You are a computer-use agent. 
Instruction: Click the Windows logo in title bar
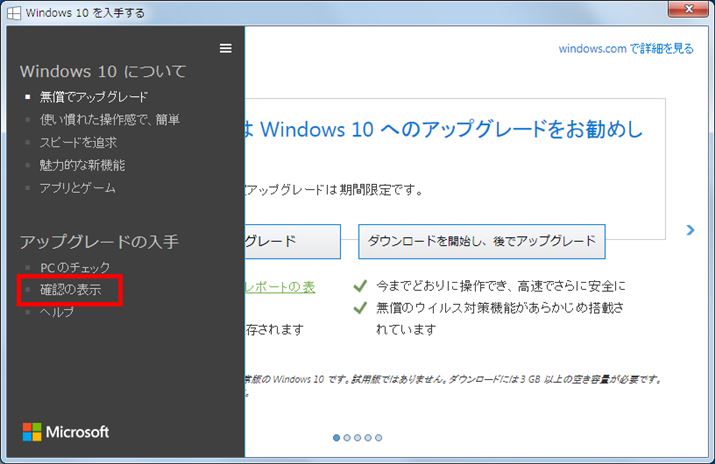14,13
